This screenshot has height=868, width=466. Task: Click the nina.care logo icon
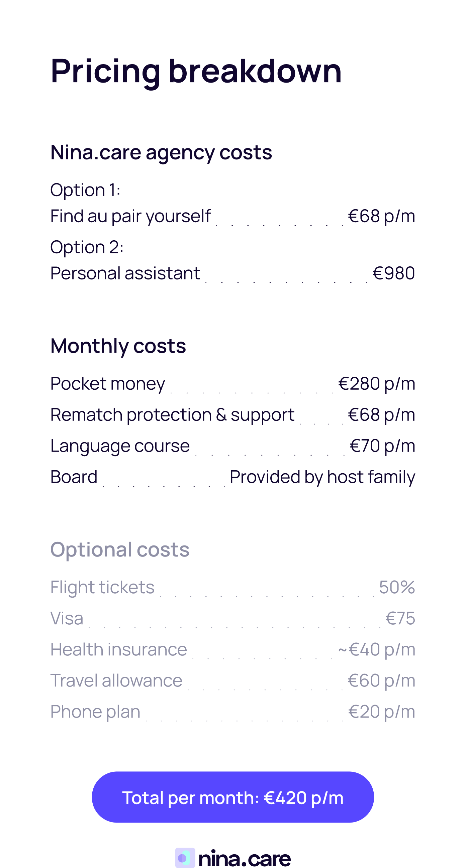[x=185, y=858]
